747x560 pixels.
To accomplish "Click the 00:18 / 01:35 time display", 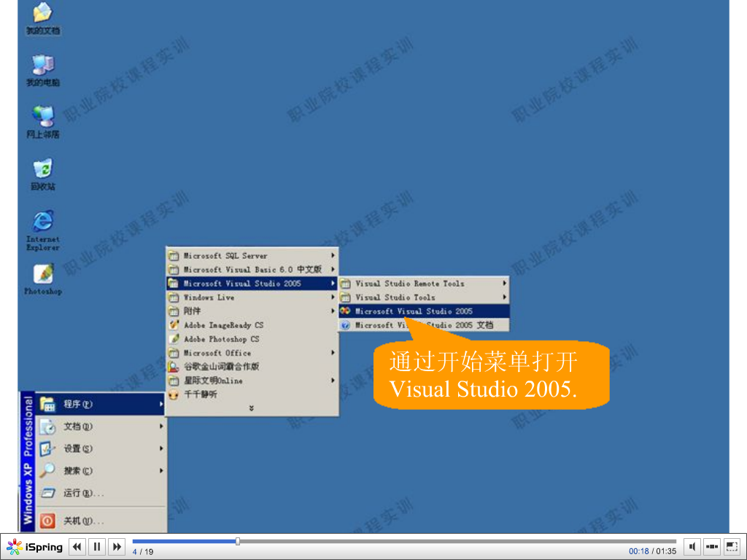I will (652, 551).
